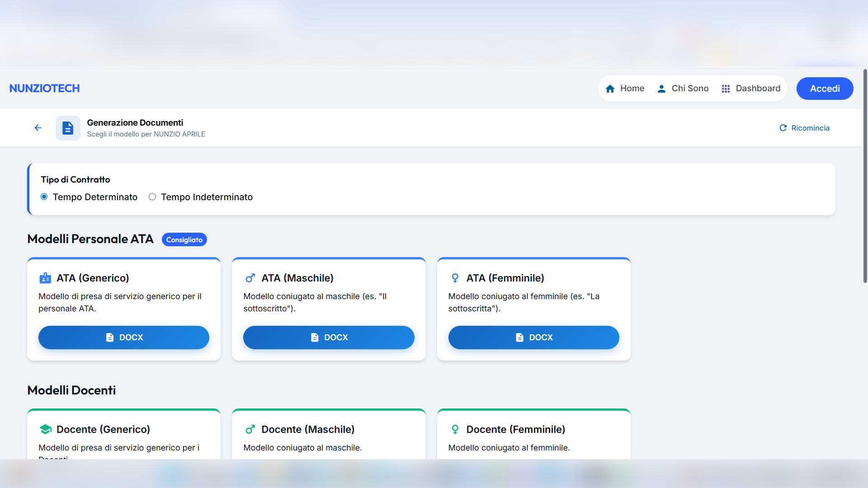This screenshot has width=868, height=488.
Task: Click the Docente (Generico) card title
Action: (x=103, y=429)
